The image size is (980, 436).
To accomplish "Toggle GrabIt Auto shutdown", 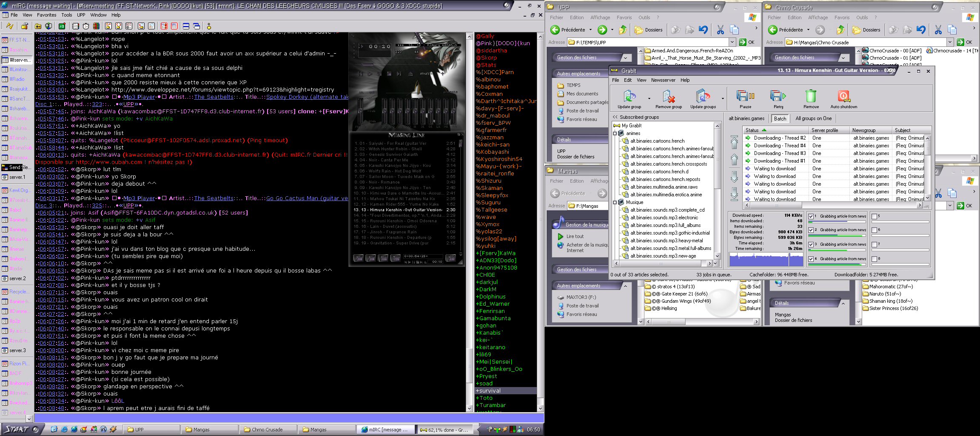I will point(843,99).
